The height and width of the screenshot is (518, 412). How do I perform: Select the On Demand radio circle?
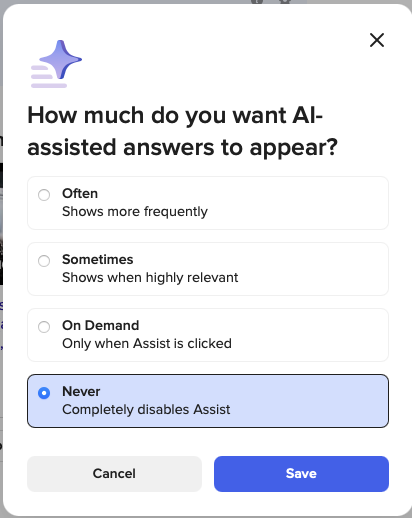click(44, 327)
